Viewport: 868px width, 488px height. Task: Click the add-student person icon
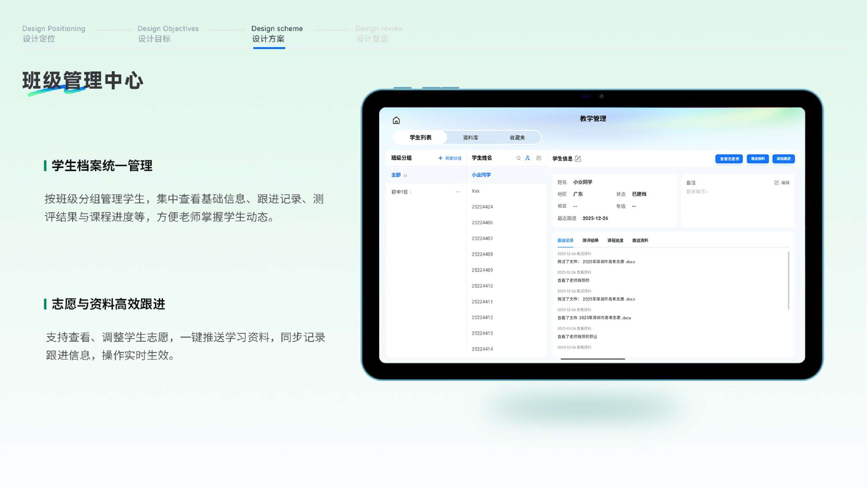click(528, 158)
